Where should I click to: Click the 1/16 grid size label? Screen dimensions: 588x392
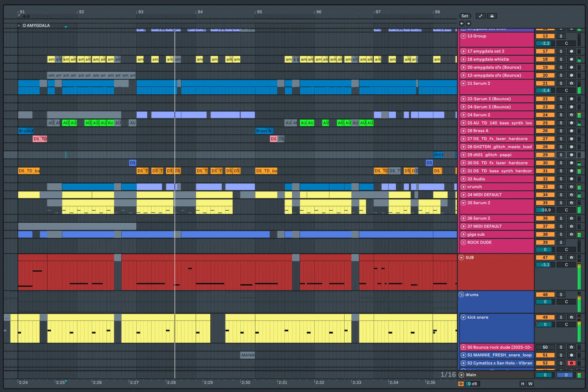[x=448, y=375]
